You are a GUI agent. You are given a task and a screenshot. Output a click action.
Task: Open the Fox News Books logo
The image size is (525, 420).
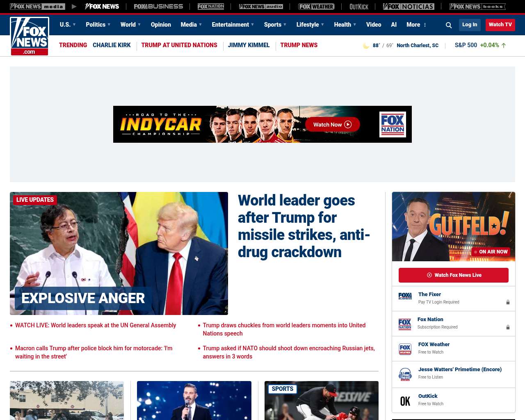(x=477, y=7)
